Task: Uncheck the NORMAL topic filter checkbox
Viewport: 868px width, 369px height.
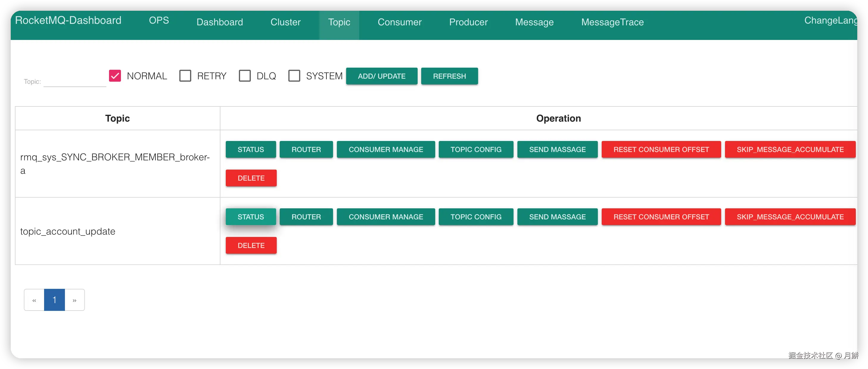Action: coord(115,76)
